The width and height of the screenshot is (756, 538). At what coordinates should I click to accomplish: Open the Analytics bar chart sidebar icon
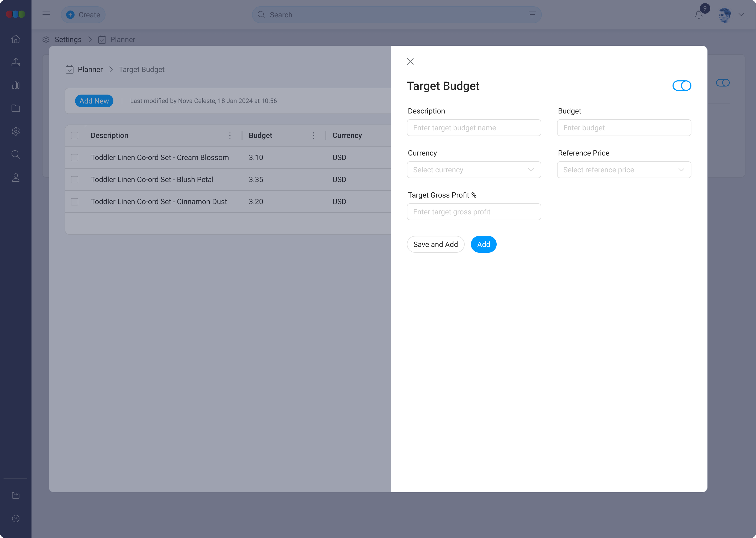coord(15,85)
